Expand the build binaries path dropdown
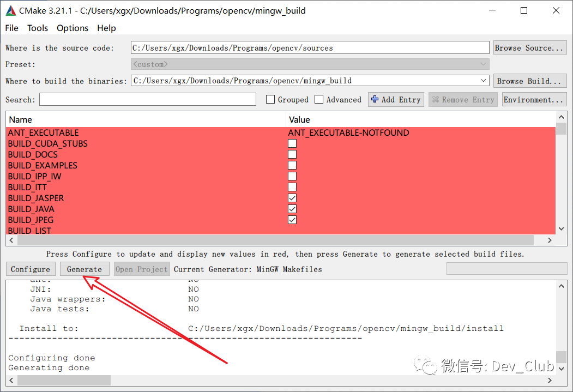Image resolution: width=573 pixels, height=392 pixels. [483, 80]
